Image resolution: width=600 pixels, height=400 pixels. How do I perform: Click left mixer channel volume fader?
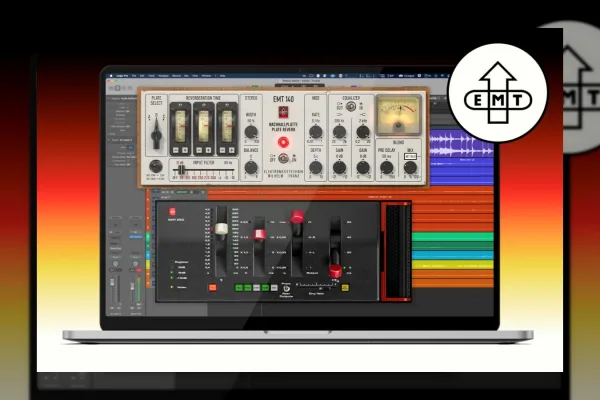[112, 282]
